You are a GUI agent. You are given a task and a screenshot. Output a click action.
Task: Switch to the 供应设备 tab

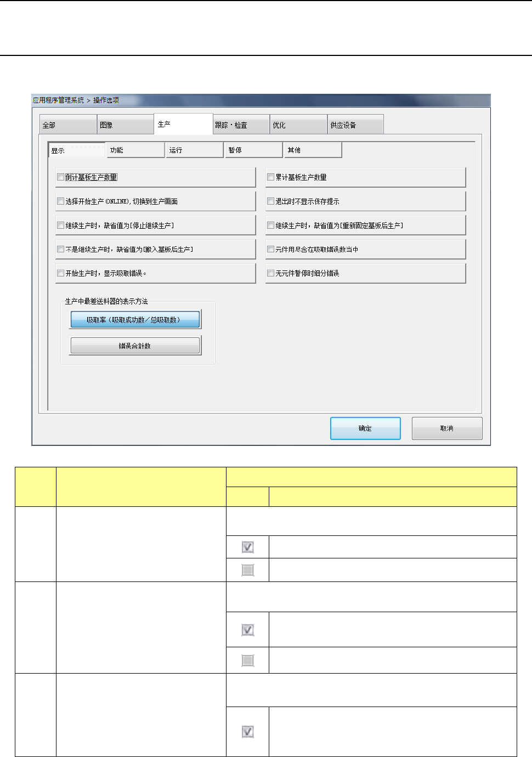pos(355,125)
